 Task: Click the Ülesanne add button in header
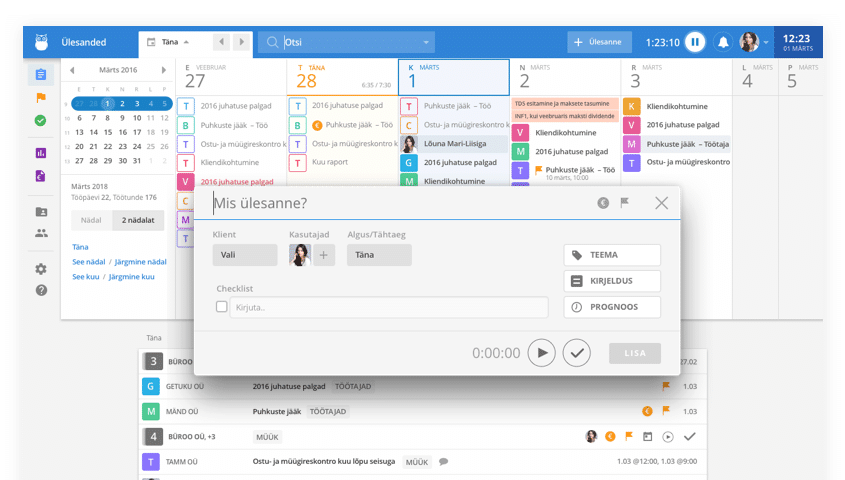(599, 42)
